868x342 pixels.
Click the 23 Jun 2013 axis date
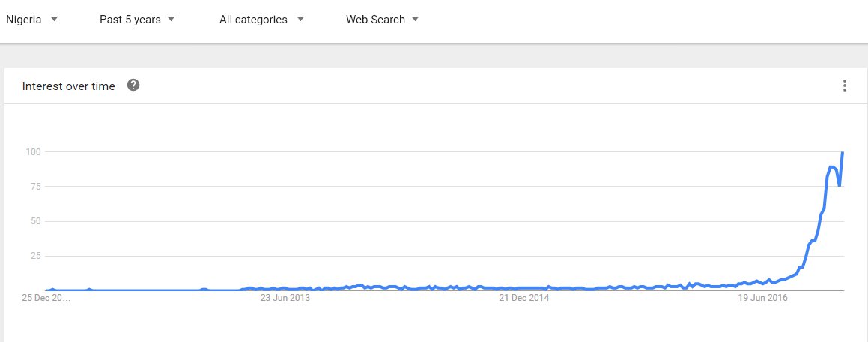[x=285, y=298]
